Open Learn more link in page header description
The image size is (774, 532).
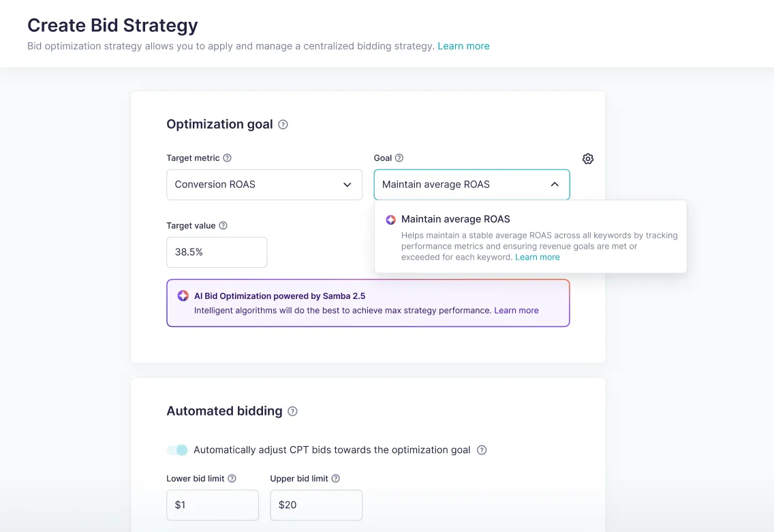(463, 46)
